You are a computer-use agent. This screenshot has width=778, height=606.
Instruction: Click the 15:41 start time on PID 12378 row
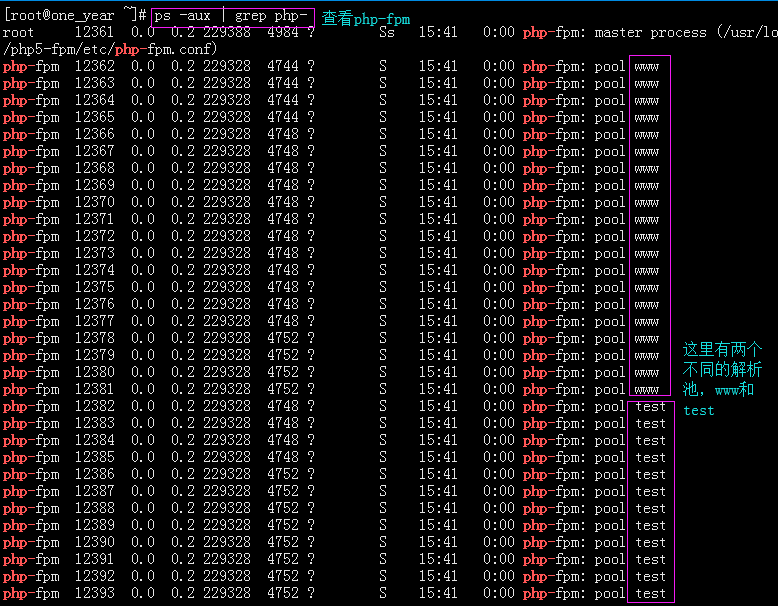(x=438, y=338)
